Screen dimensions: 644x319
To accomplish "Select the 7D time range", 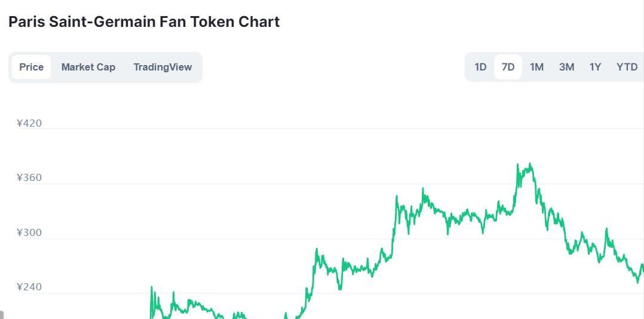I will [x=508, y=67].
